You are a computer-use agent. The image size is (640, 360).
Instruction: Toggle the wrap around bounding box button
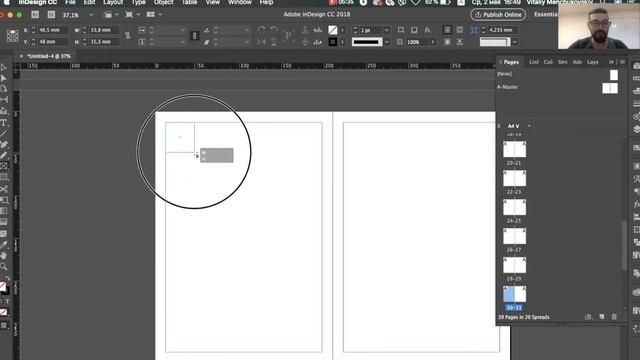[x=460, y=30]
